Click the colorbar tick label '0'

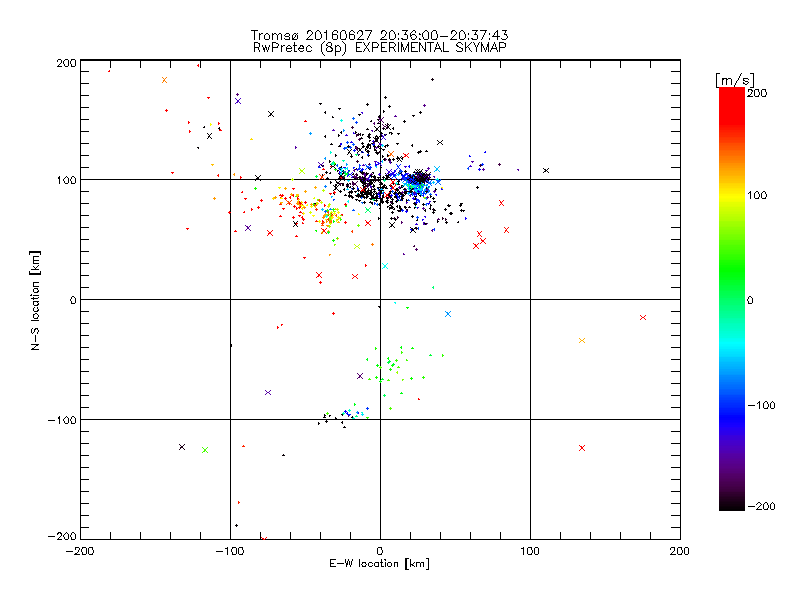[x=750, y=300]
